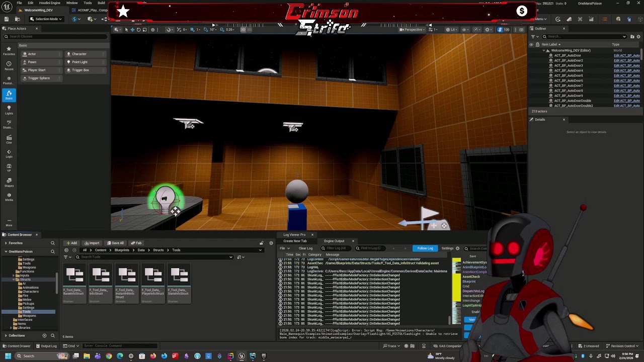
Task: Open the Cinematic category in Place Actors
Action: click(x=9, y=139)
